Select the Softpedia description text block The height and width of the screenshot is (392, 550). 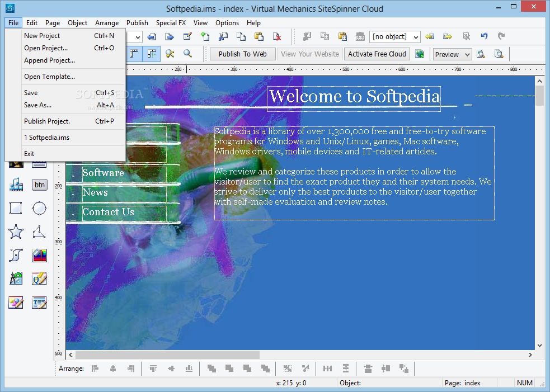point(354,173)
